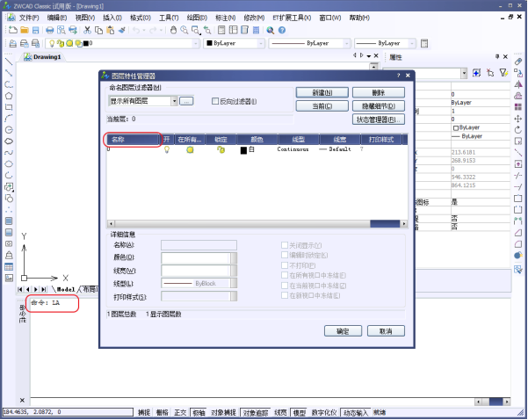Click the layer 0 freeze sun icon

point(190,150)
